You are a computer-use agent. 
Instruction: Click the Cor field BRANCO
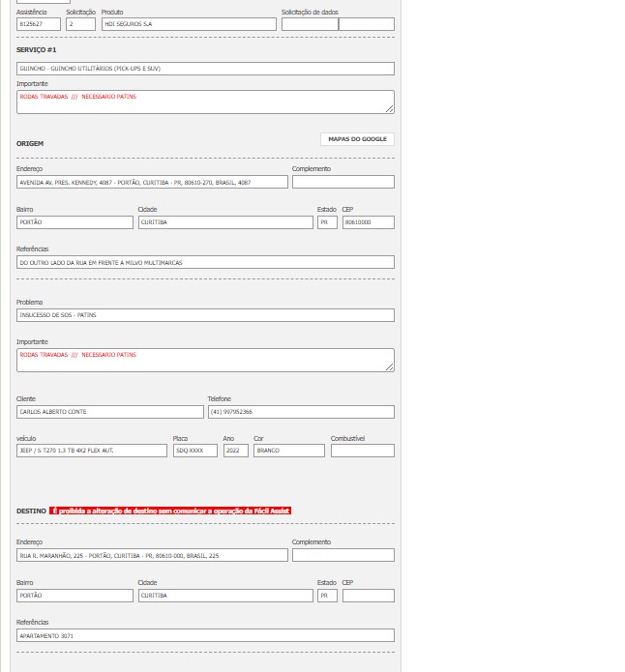click(289, 451)
